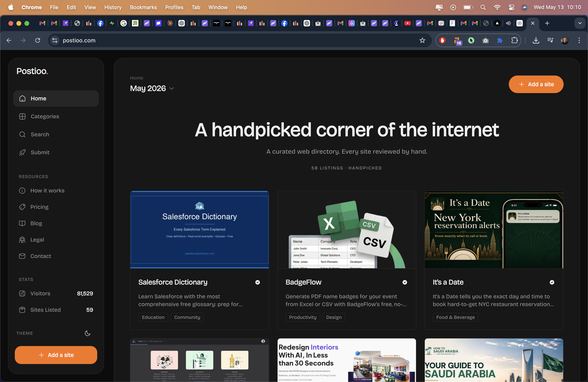Screen dimensions: 588x382
Task: Expand the tab search dropdown
Action: click(580, 23)
